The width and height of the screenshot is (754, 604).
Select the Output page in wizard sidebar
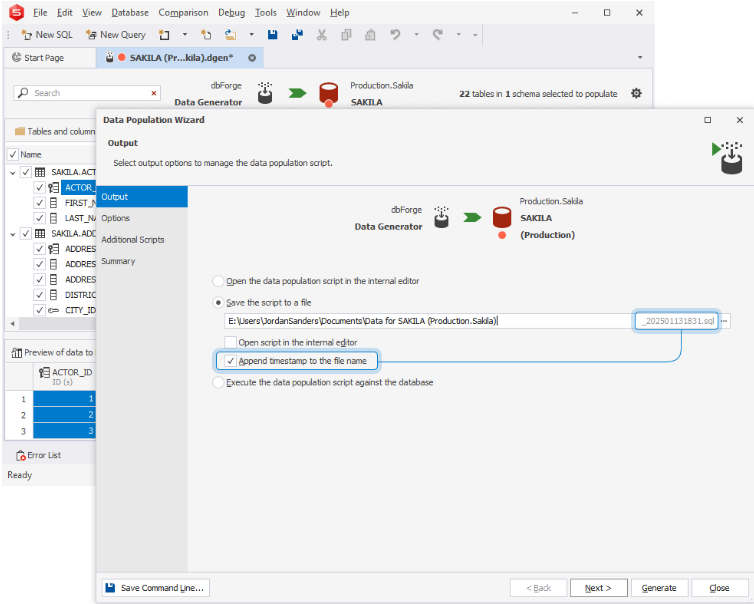[142, 197]
